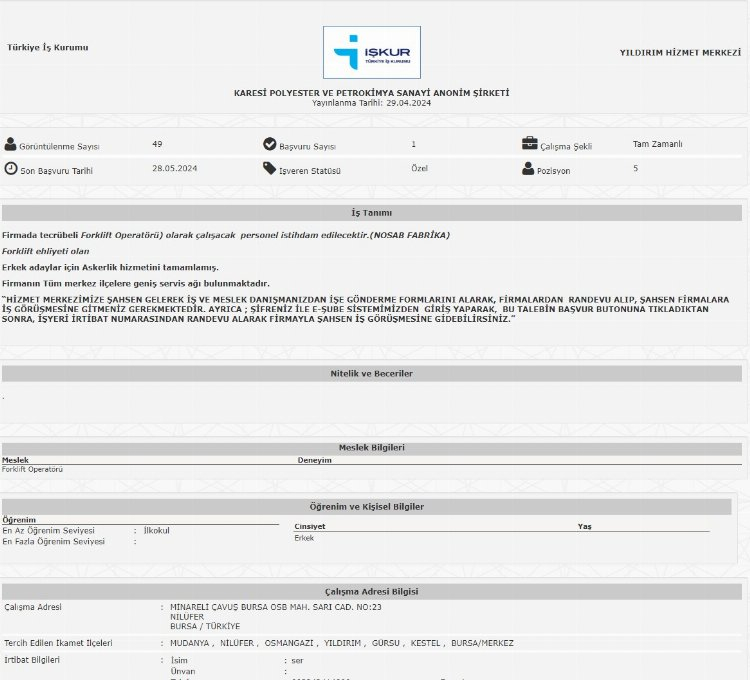The height and width of the screenshot is (680, 750).
Task: Click the Forklift Operatörü profession entry
Action: [x=33, y=469]
